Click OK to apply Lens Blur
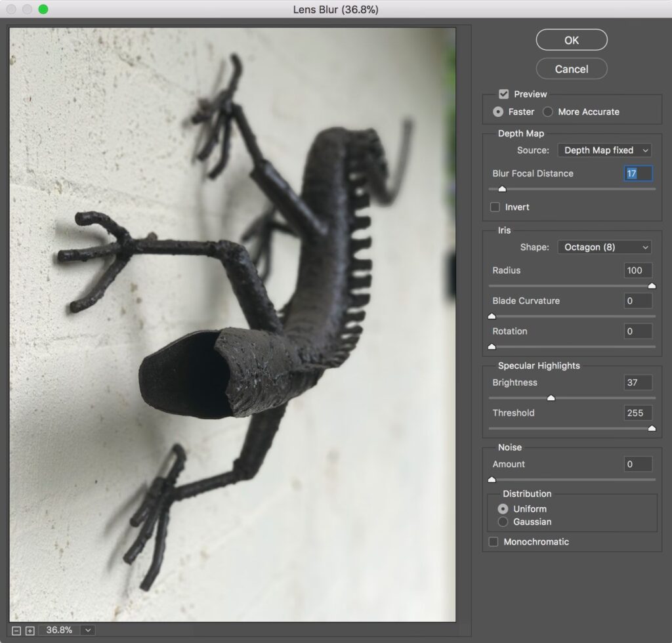 [x=572, y=40]
